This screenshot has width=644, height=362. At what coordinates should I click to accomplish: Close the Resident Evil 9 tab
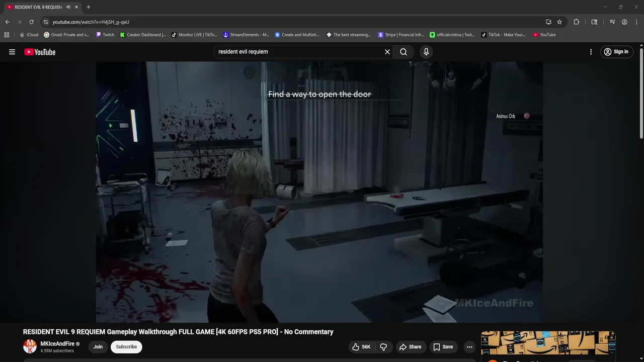[76, 7]
